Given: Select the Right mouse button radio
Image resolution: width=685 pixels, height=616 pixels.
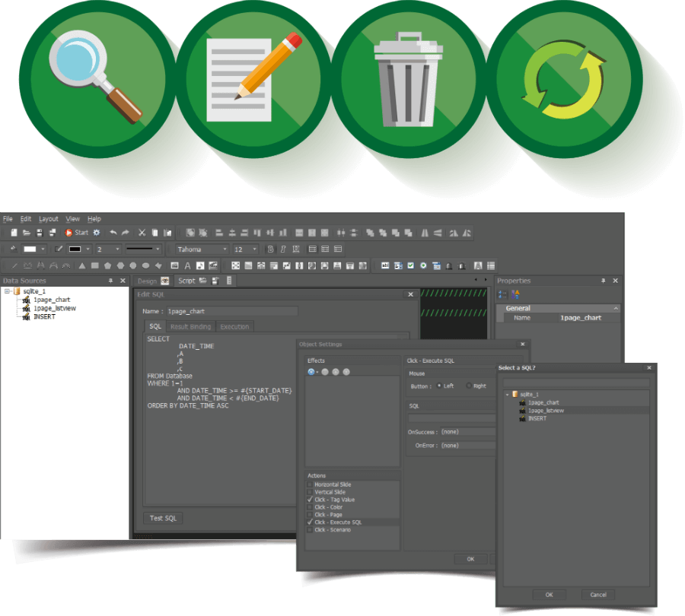Looking at the screenshot, I should tap(469, 386).
